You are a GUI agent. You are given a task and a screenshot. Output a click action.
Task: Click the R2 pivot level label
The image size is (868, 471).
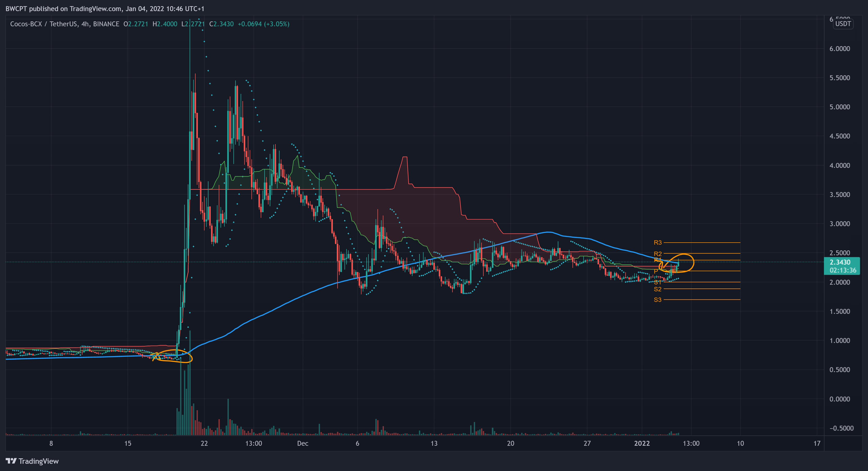(658, 253)
